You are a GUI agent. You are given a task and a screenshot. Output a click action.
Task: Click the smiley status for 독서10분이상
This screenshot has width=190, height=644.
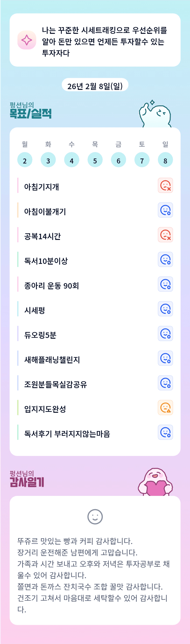coord(165,260)
